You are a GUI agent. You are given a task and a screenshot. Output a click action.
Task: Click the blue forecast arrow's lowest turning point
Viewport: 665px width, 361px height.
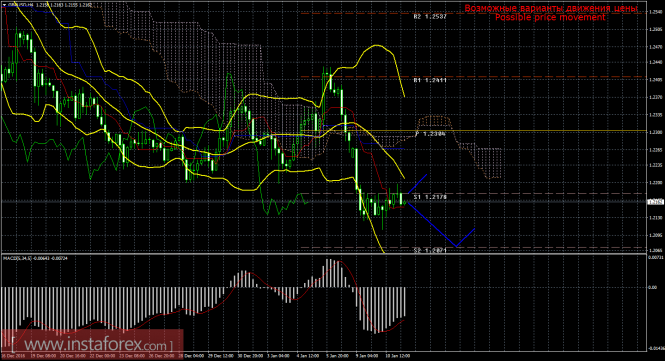click(456, 246)
